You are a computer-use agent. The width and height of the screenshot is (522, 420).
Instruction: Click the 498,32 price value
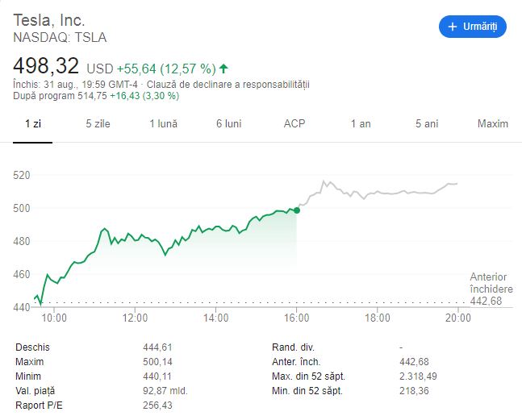47,67
